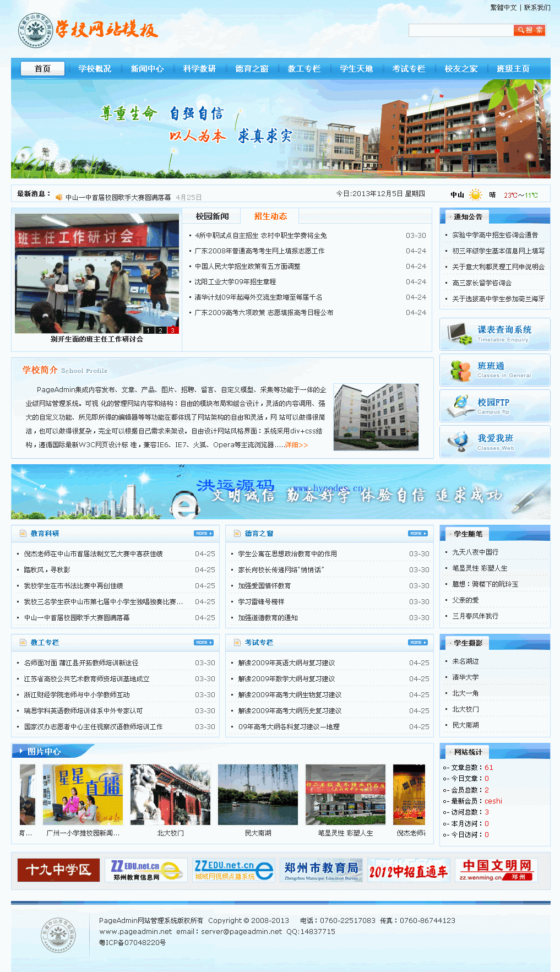
Task: Open 城域网视频点播系统 partner banner
Action: point(233,870)
